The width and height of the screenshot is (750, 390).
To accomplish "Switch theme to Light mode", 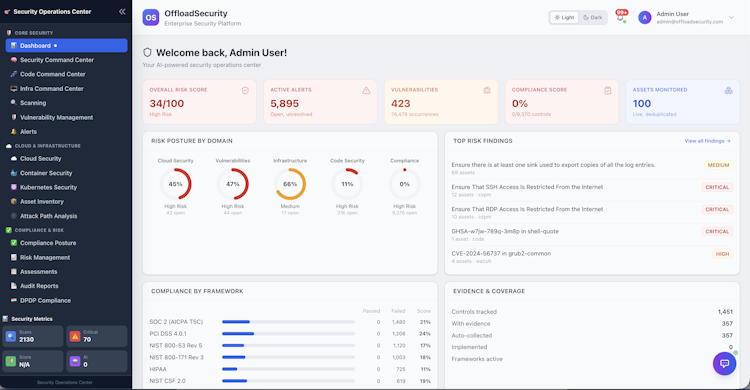I will click(564, 18).
